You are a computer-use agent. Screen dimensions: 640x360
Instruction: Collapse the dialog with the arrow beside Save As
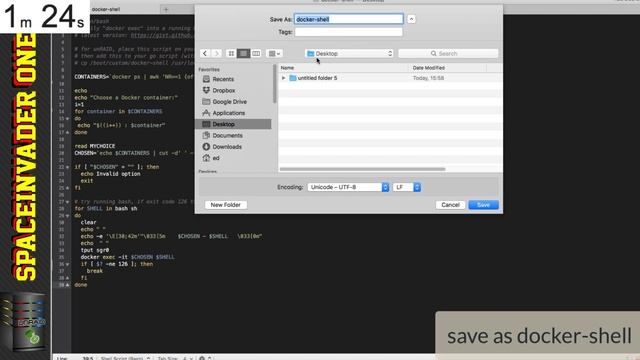(x=411, y=19)
